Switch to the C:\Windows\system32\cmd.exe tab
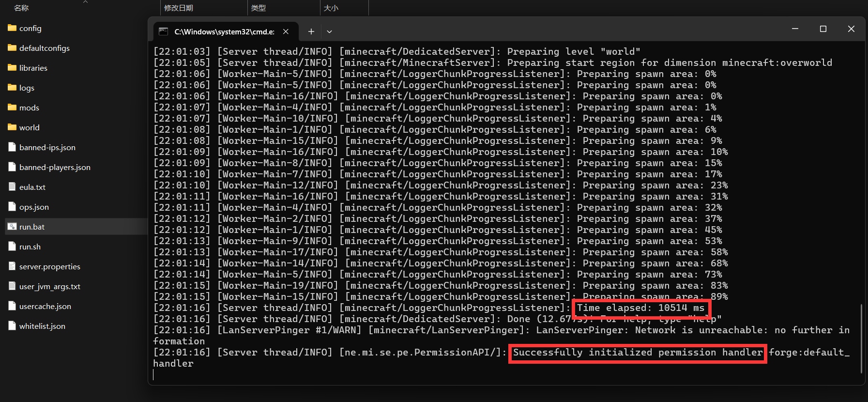This screenshot has height=402, width=868. [x=226, y=31]
